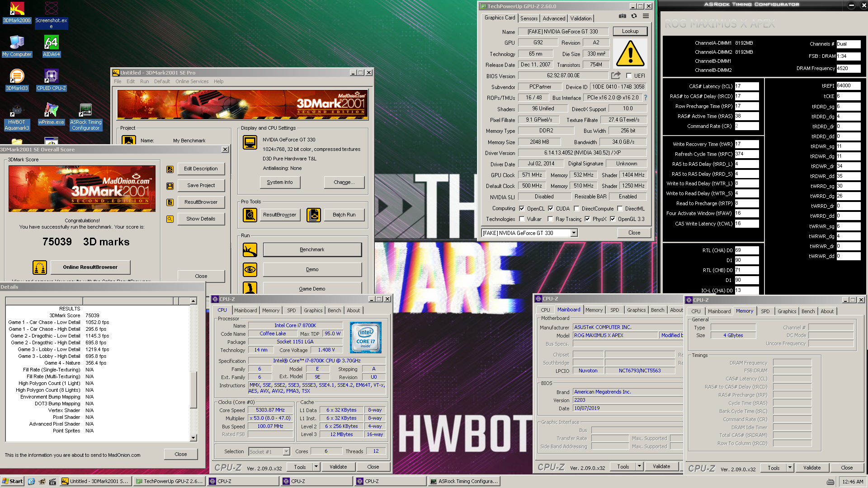Toggle the OpenGL 3.3 checkbox
Screen dimensions: 868x488
[613, 219]
